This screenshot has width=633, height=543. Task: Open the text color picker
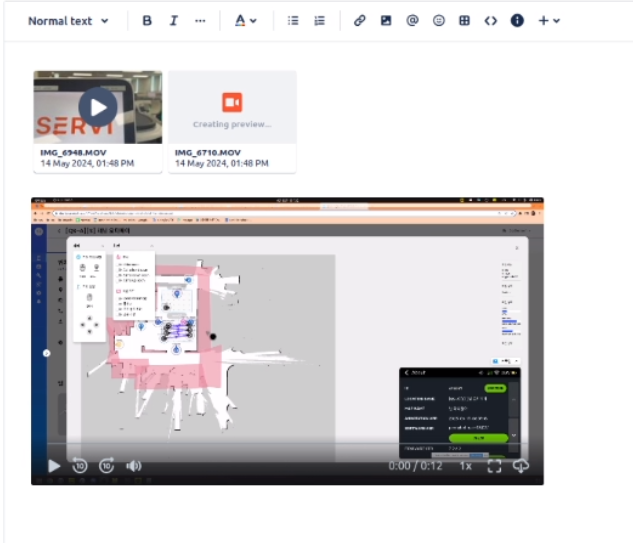pos(240,21)
